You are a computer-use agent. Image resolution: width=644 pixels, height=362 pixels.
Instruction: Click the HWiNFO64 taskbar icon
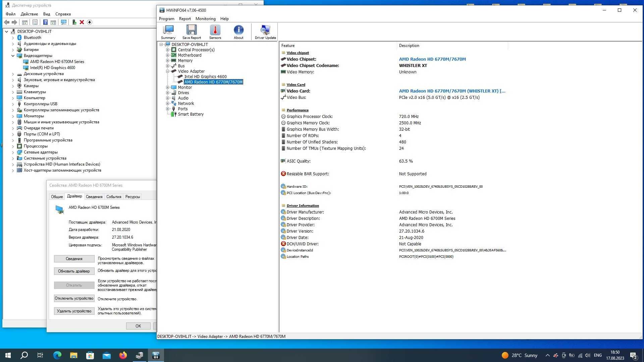156,355
